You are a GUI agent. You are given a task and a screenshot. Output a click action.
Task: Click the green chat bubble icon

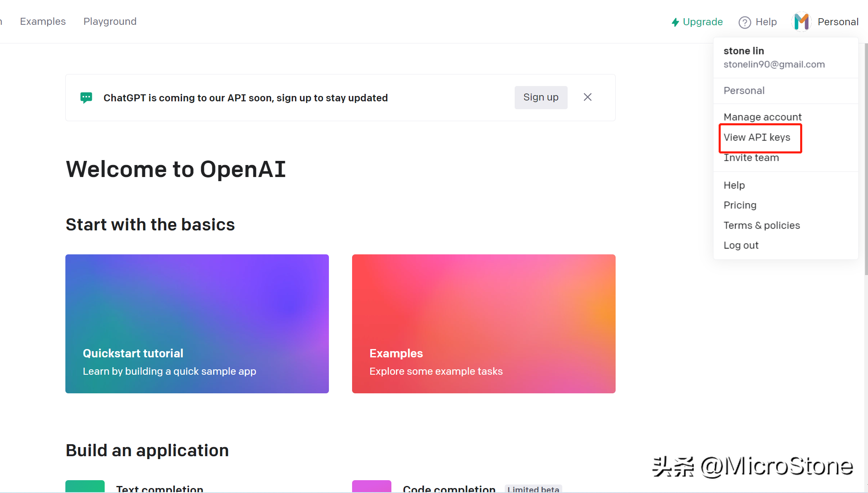pyautogui.click(x=86, y=98)
